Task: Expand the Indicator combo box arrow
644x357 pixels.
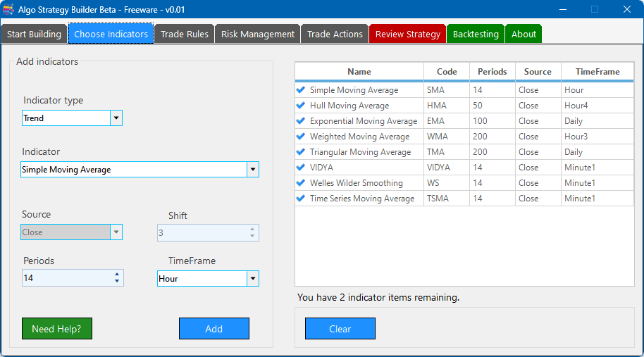Action: 253,170
